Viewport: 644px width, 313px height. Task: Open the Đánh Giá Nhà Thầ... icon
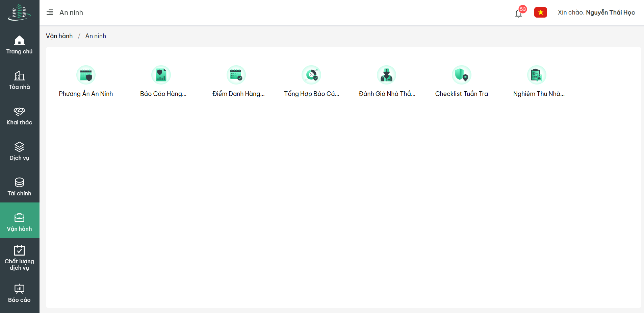click(387, 75)
